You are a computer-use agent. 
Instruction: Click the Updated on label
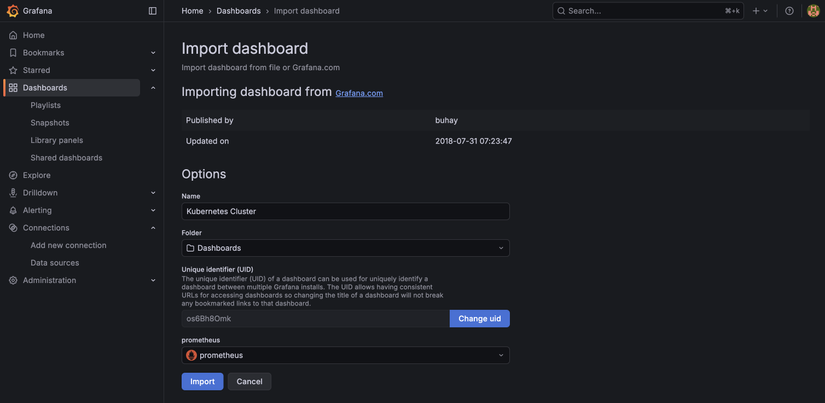[x=207, y=141]
